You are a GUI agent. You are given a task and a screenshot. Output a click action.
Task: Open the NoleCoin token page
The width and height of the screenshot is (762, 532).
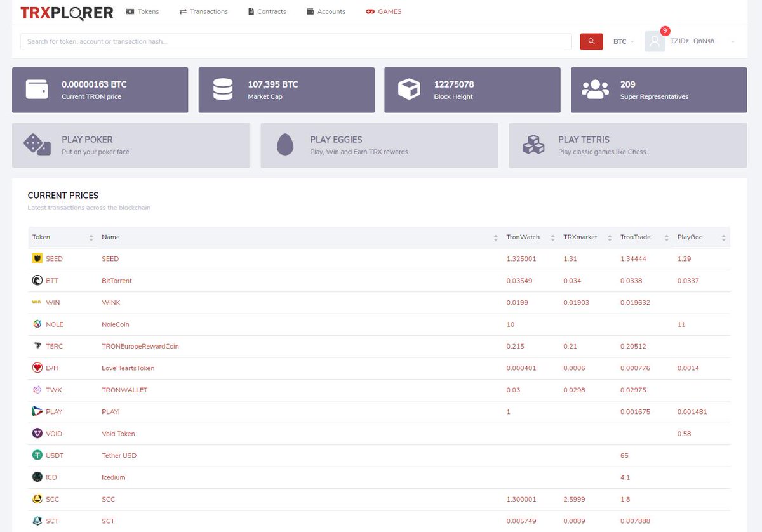[114, 324]
